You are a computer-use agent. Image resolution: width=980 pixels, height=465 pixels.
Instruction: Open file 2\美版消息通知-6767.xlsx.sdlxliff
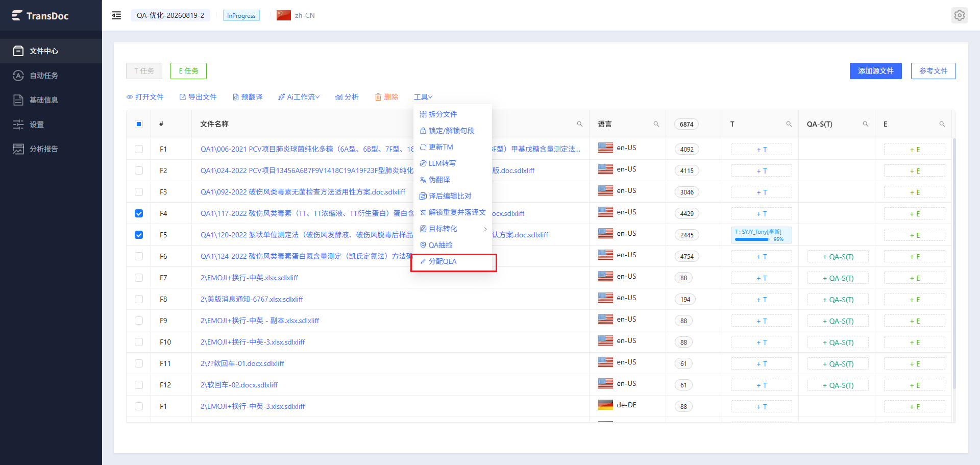pos(252,299)
